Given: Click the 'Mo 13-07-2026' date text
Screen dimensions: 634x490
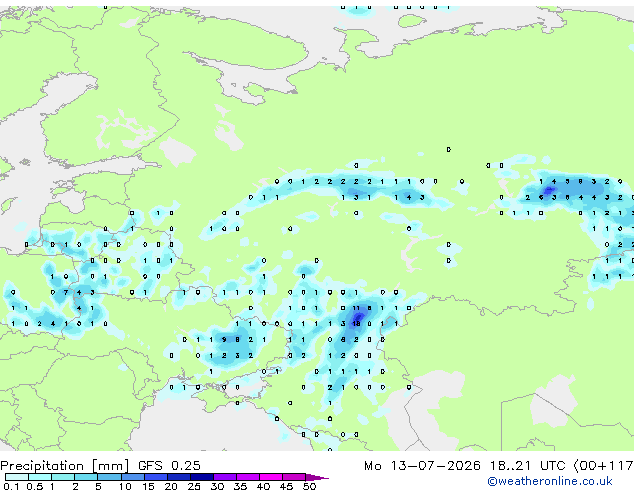Looking at the screenshot, I should (422, 466).
